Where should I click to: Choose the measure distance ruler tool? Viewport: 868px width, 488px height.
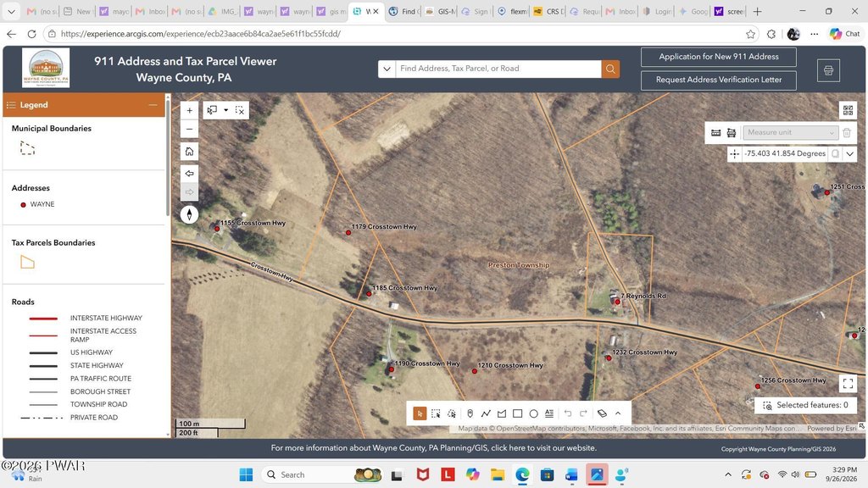tap(715, 133)
